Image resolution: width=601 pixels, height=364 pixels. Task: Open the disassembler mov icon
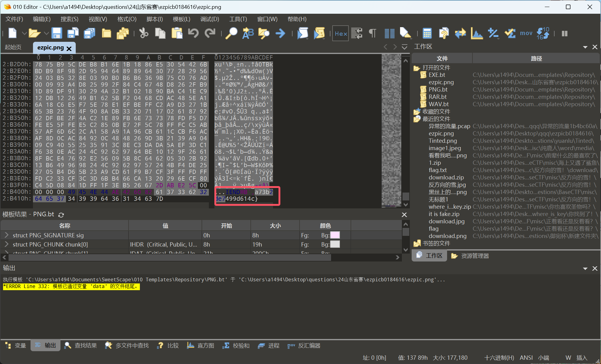coord(526,33)
